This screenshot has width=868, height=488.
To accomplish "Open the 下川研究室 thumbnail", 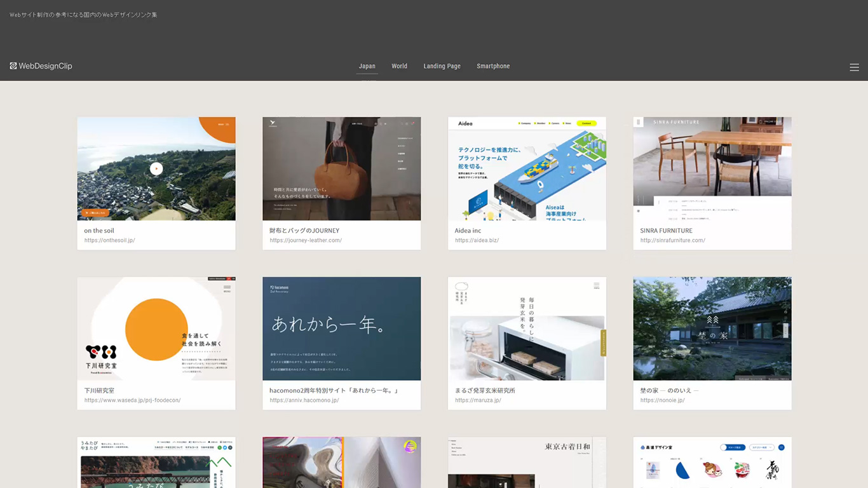I will tap(156, 329).
